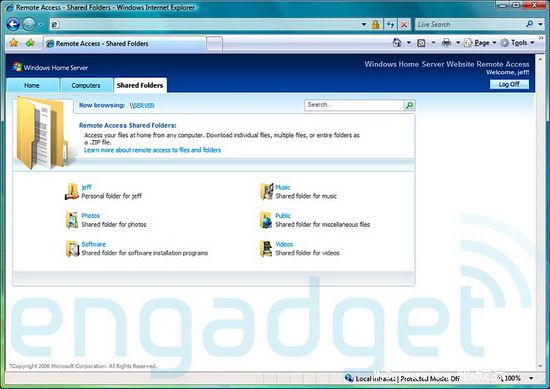The width and height of the screenshot is (550, 389).
Task: Click the scrollbar up arrow
Action: click(540, 59)
